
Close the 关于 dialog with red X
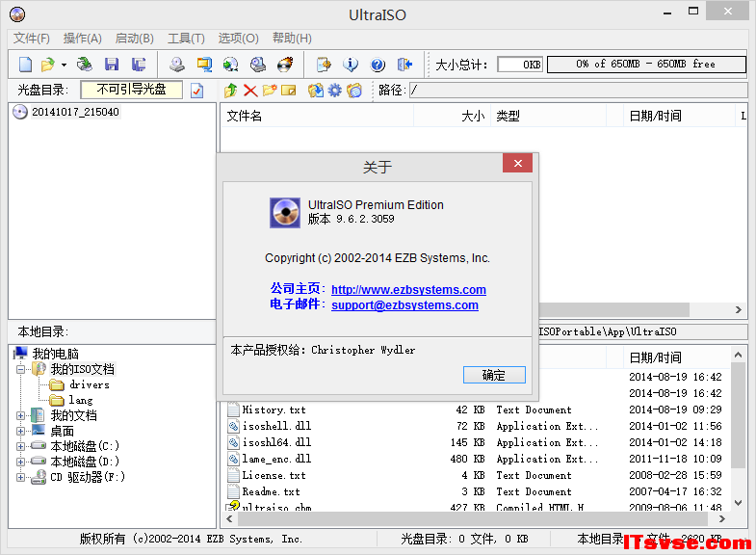518,163
